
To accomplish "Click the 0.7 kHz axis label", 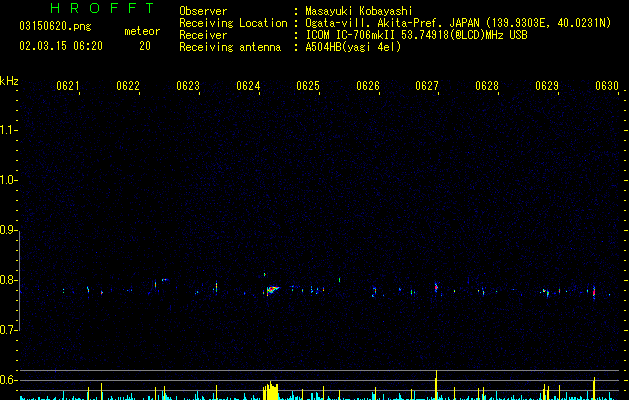I will 8,330.
